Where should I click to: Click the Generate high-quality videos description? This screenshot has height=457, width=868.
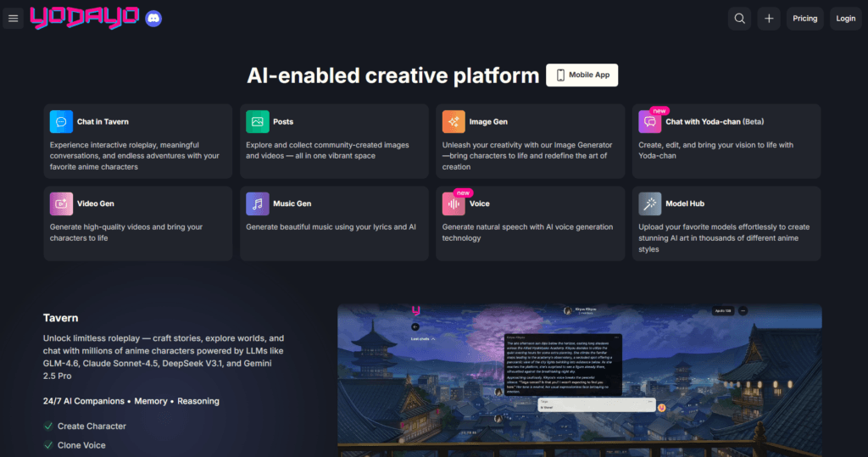point(126,232)
